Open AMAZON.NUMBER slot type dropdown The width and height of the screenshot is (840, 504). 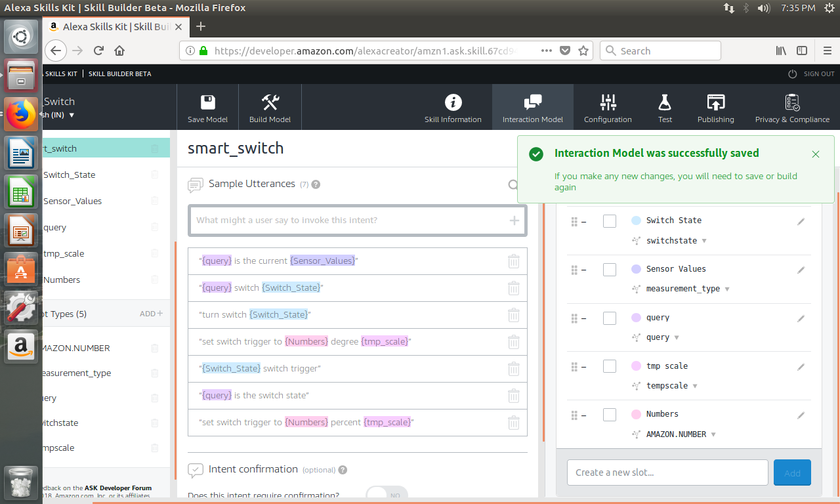(713, 434)
